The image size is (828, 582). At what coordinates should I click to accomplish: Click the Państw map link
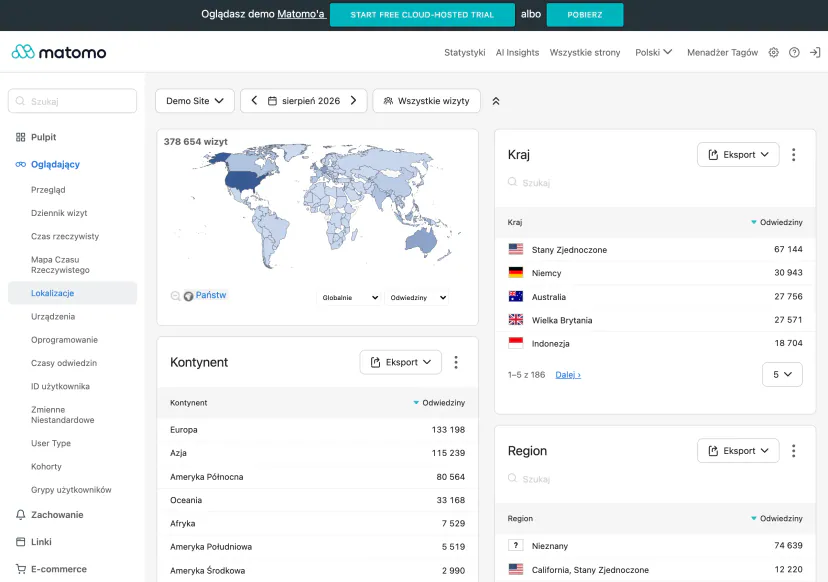pyautogui.click(x=211, y=295)
